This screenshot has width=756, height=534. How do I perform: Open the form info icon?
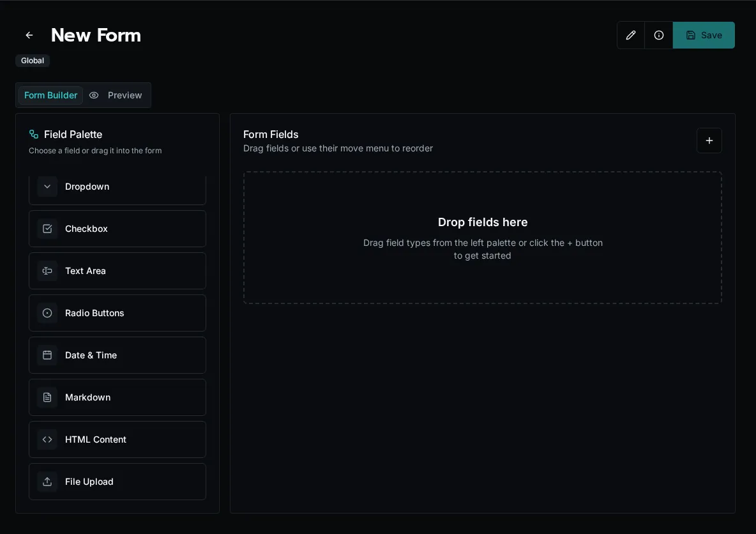click(x=658, y=35)
